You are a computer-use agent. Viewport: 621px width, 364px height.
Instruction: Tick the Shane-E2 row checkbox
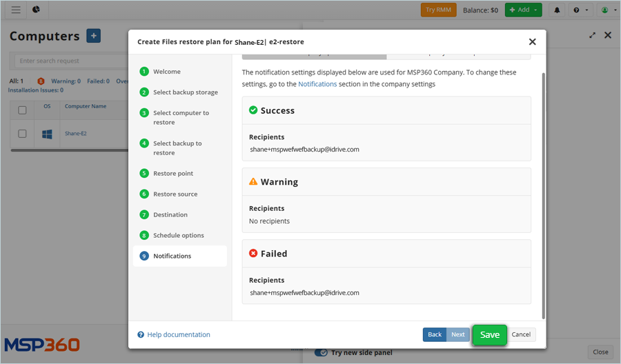[x=22, y=134]
